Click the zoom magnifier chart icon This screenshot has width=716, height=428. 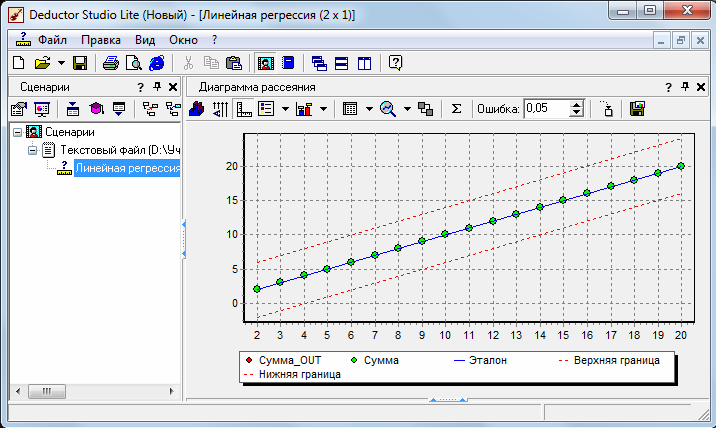tap(388, 109)
